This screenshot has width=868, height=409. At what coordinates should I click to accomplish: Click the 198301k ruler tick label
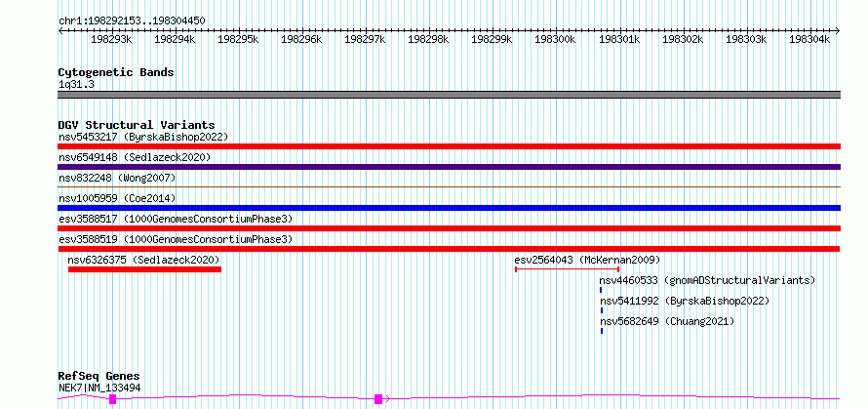(x=619, y=39)
